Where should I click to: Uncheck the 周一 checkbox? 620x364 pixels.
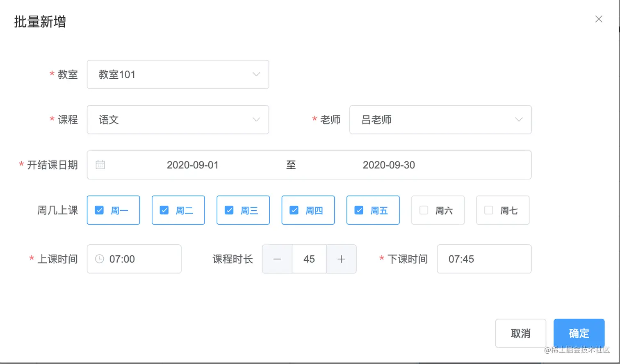(x=99, y=210)
